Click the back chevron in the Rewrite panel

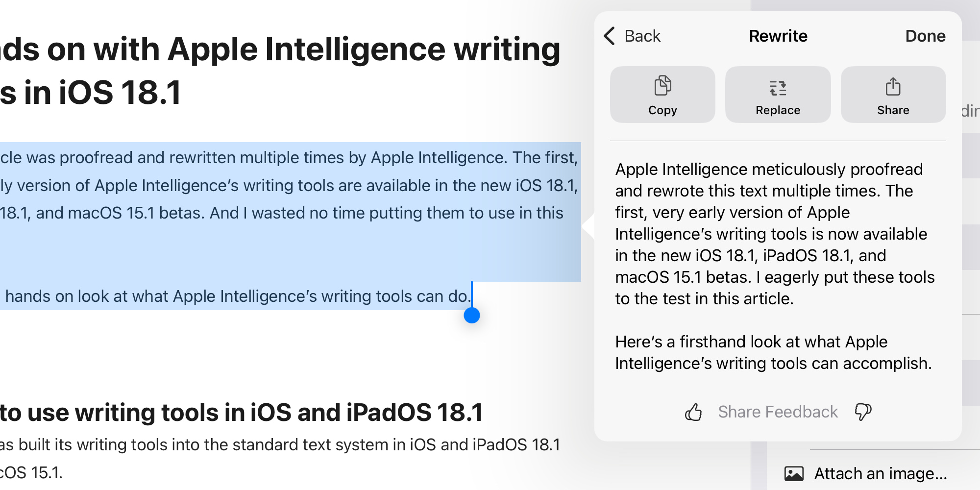pos(609,36)
